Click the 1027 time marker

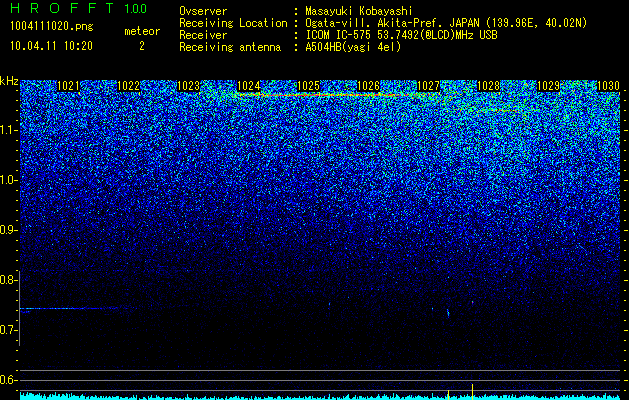[x=428, y=86]
